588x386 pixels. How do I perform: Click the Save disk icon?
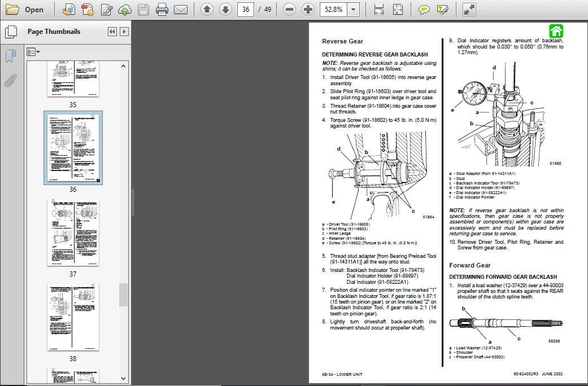[x=143, y=10]
